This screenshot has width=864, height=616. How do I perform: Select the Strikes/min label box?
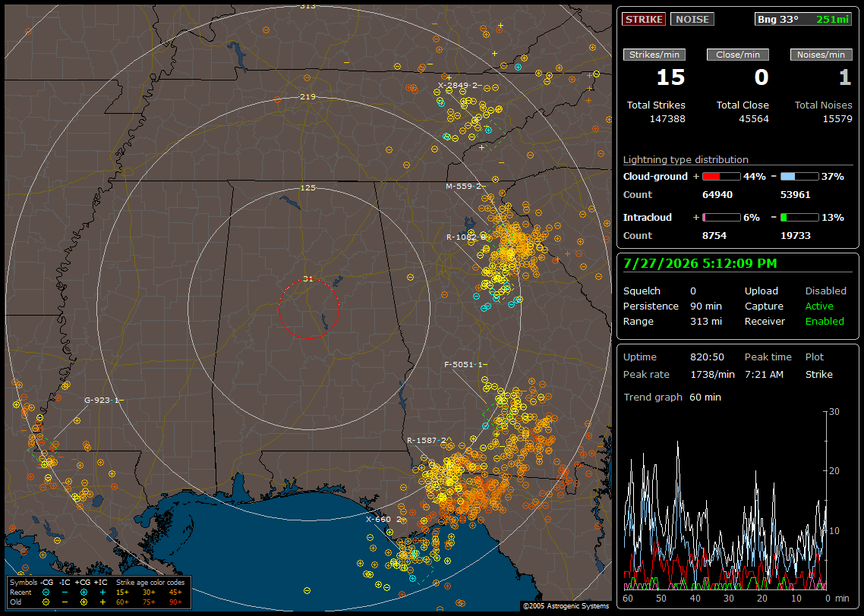[654, 55]
